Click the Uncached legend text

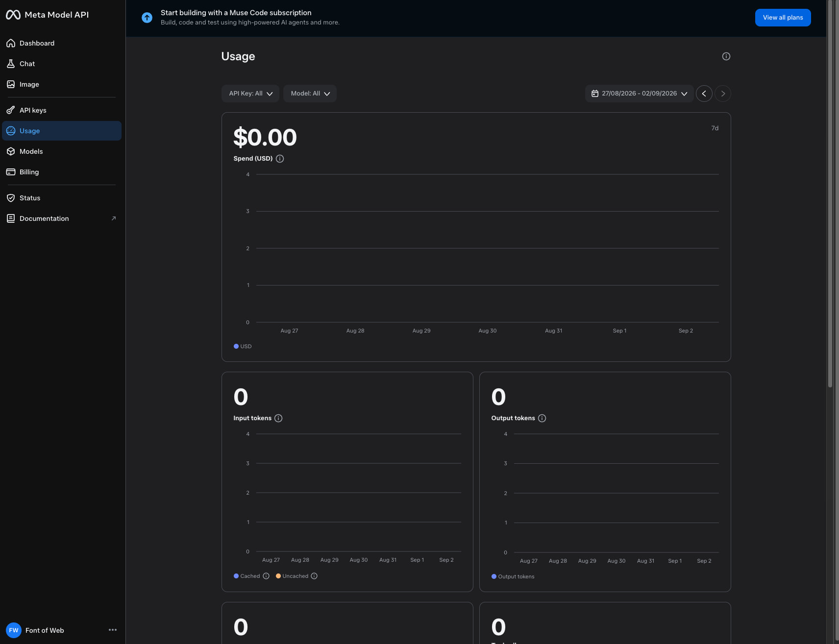tap(296, 576)
